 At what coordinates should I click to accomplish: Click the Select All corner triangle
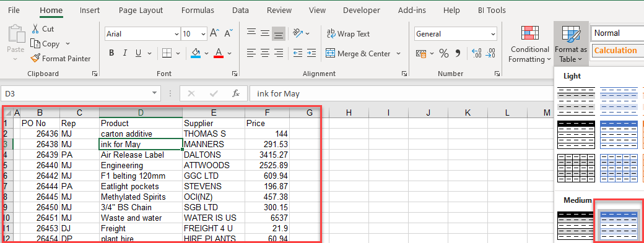[8, 113]
